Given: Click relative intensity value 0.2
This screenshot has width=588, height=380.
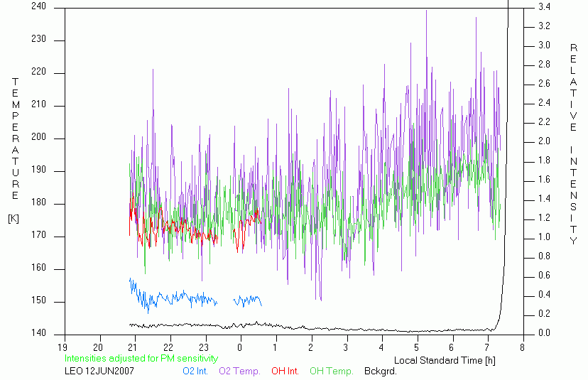Looking at the screenshot, I should point(544,314).
